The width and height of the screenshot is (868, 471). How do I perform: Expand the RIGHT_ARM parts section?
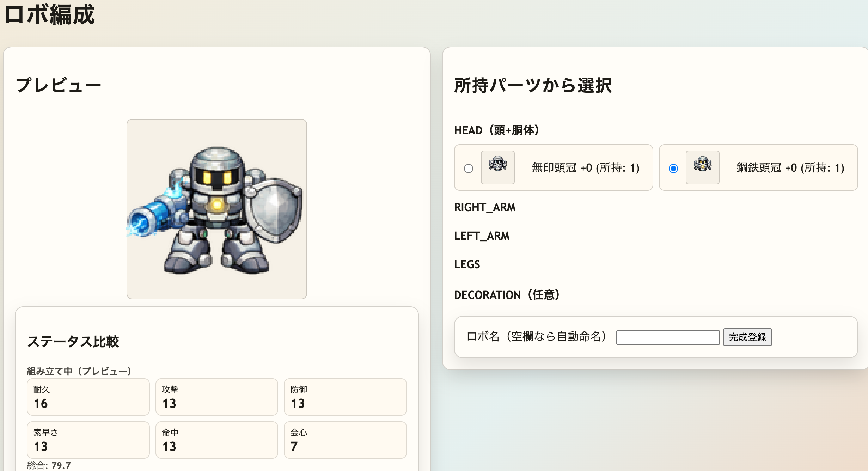pyautogui.click(x=485, y=208)
